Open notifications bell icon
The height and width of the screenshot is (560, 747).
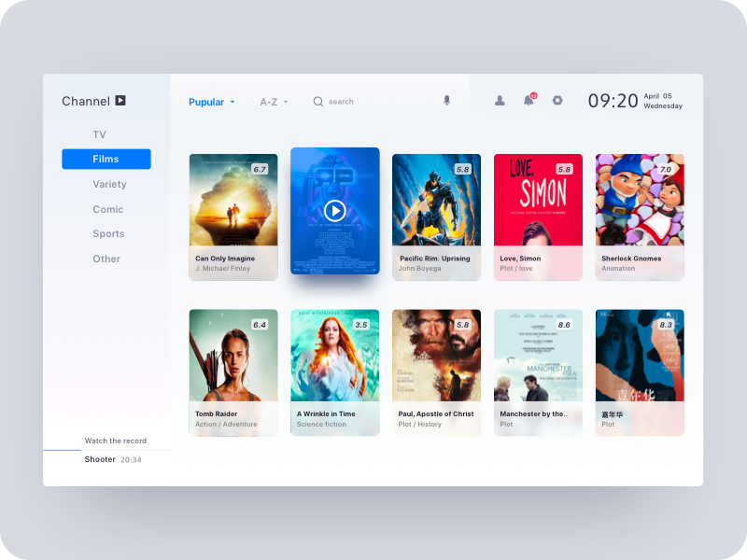529,101
